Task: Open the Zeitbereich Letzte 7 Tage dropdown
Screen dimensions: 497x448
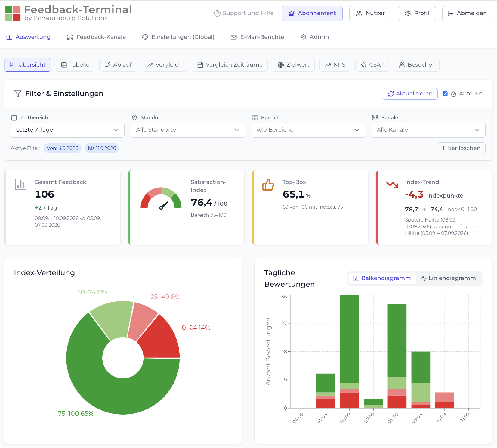Action: click(x=68, y=130)
